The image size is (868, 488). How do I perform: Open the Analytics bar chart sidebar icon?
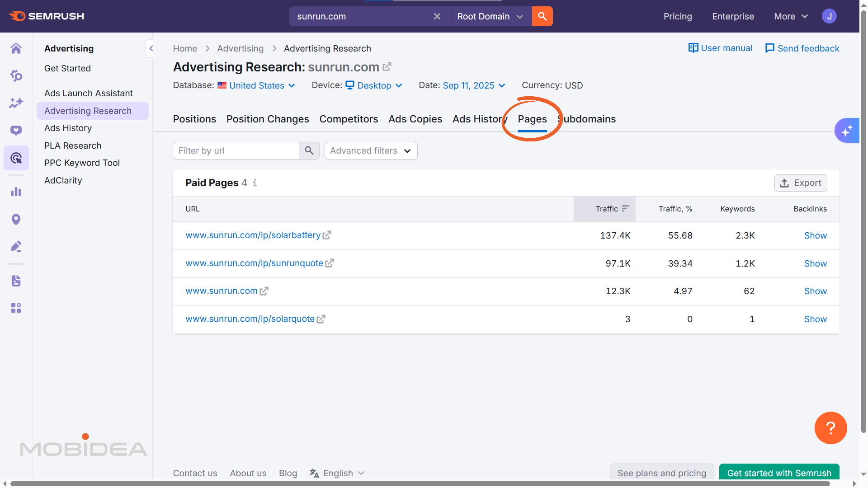coord(16,191)
